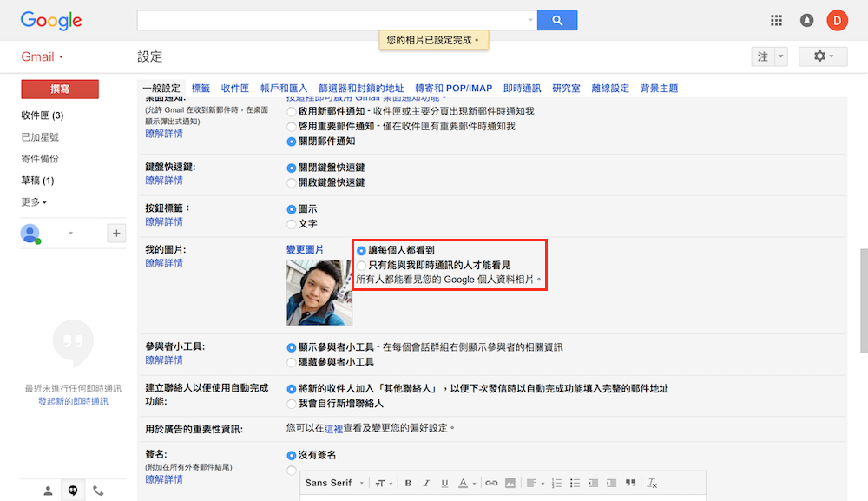Expand the '更多' sidebar labels list
This screenshot has width=868, height=501.
coord(34,202)
